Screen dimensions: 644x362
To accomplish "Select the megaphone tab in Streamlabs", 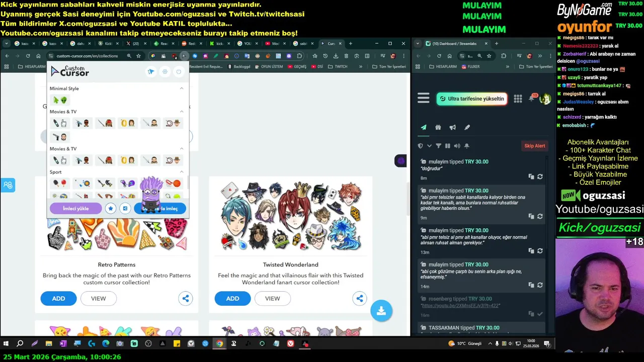I will pos(452,127).
